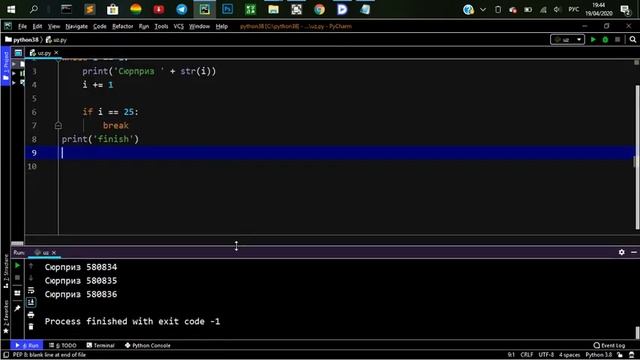Open the File menu

pos(22,26)
